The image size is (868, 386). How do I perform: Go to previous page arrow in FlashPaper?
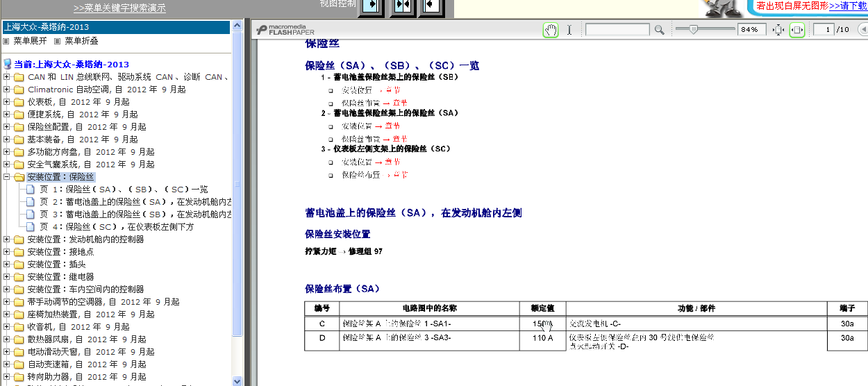862,30
